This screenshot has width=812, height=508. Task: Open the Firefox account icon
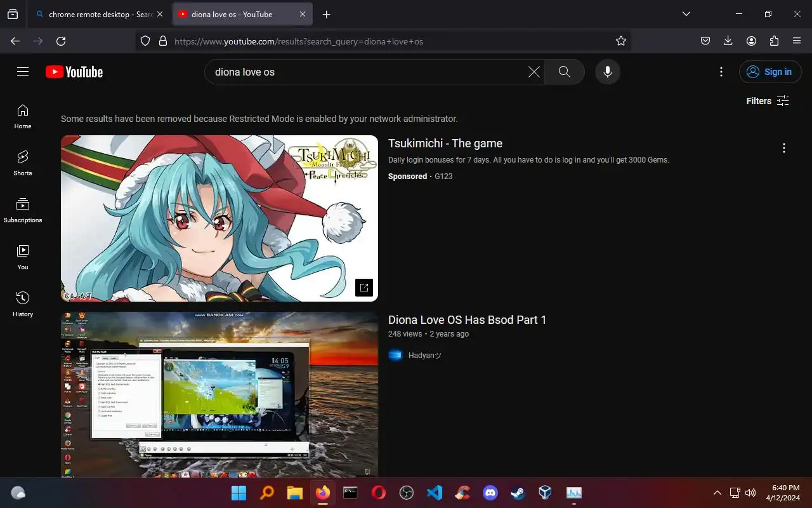751,41
